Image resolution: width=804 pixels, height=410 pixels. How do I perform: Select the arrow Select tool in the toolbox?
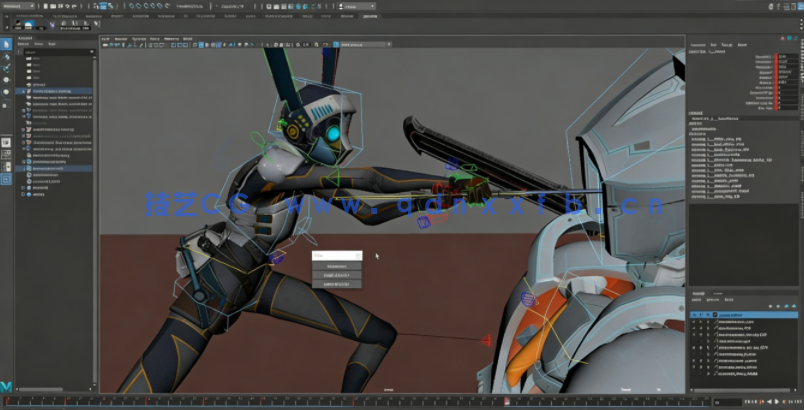pos(6,44)
